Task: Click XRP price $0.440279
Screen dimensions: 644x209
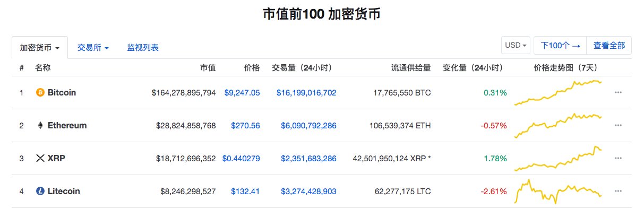Action: coord(241,159)
